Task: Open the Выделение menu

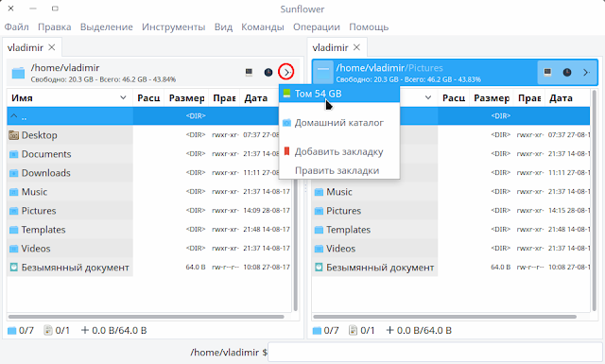Action: point(107,27)
